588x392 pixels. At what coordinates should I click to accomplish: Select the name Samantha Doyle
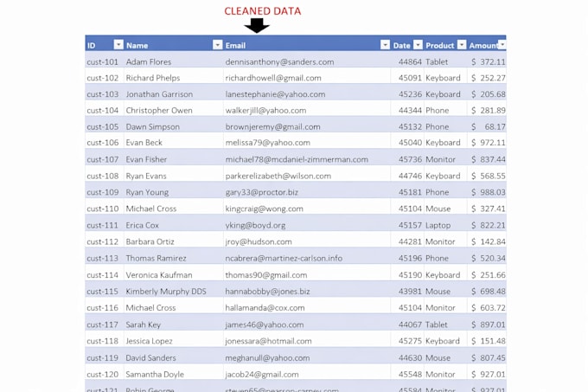click(155, 375)
